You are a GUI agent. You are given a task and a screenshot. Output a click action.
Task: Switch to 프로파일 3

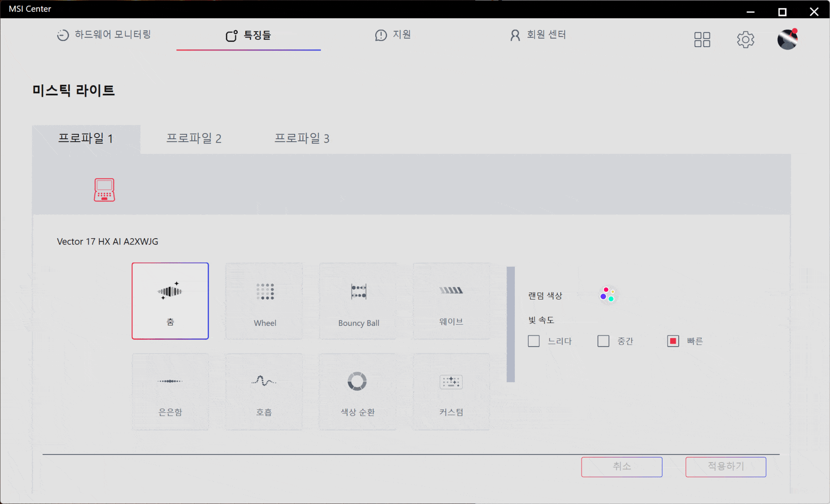click(x=302, y=139)
